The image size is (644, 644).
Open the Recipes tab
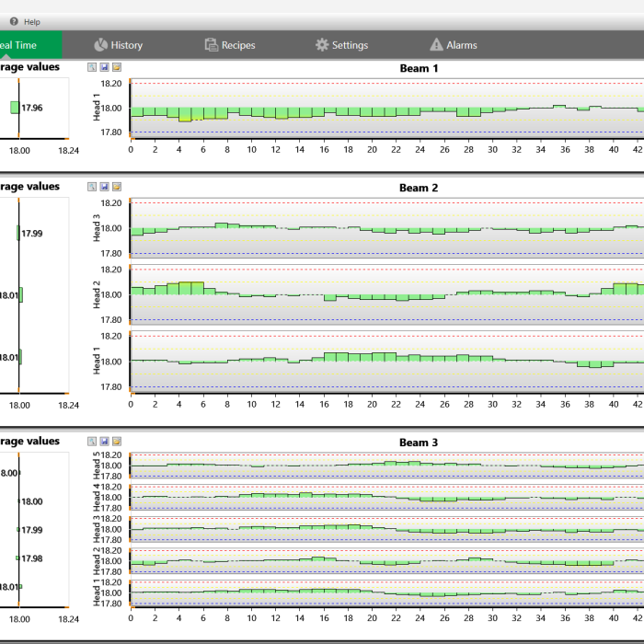pyautogui.click(x=230, y=45)
